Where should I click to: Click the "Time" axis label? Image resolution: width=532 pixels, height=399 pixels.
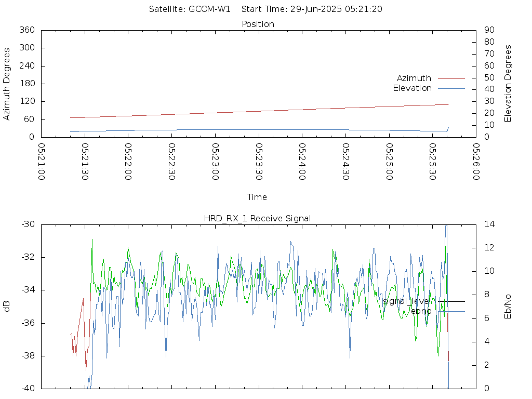(257, 197)
